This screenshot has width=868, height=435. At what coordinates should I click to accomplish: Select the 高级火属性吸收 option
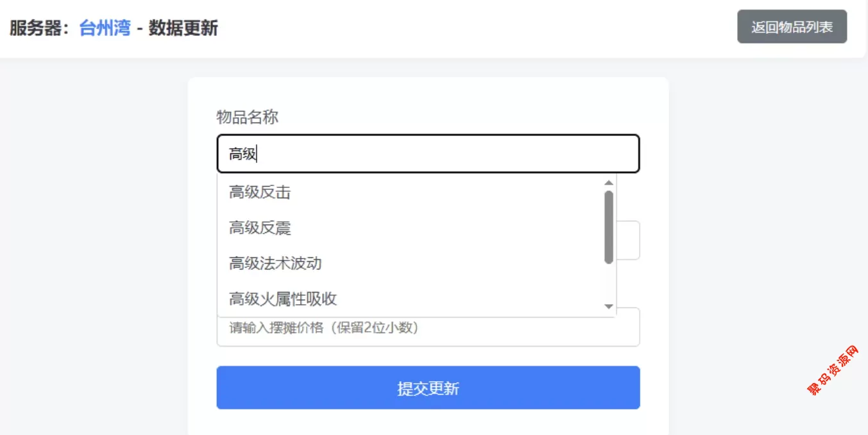(283, 299)
